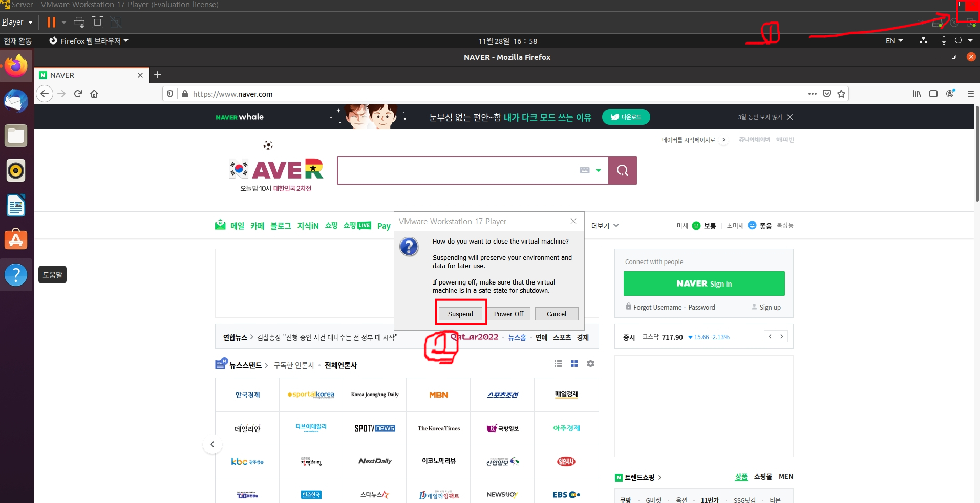Click the VMware pause button
This screenshot has width=980, height=503.
point(51,22)
